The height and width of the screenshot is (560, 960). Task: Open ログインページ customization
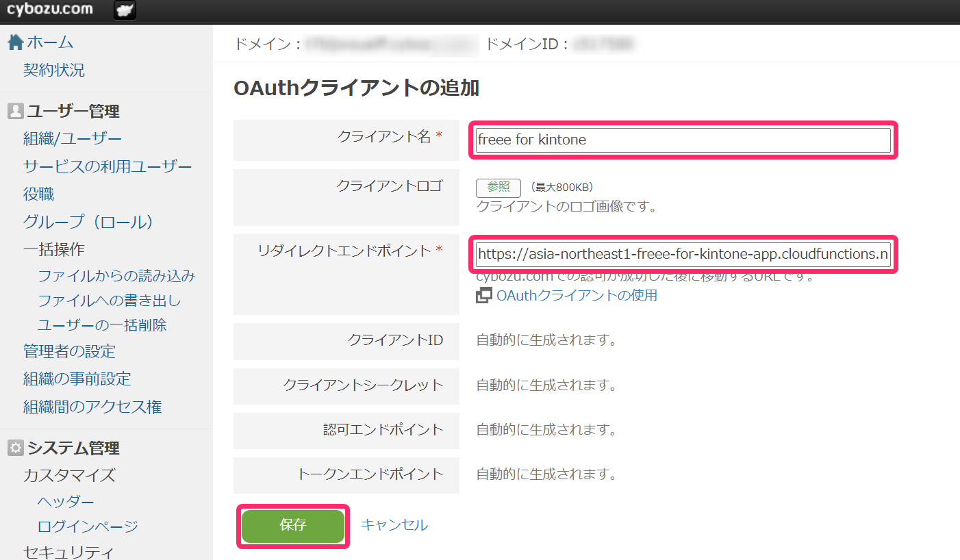coord(88,526)
